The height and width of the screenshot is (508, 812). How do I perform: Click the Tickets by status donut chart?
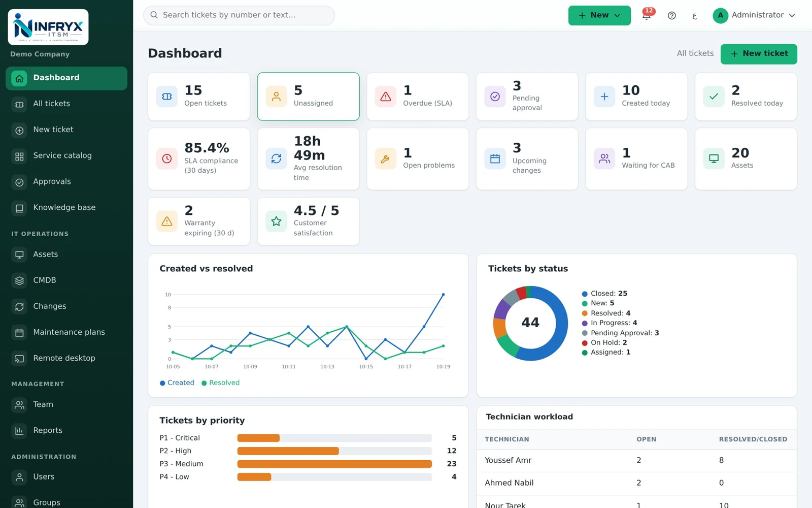pos(530,323)
